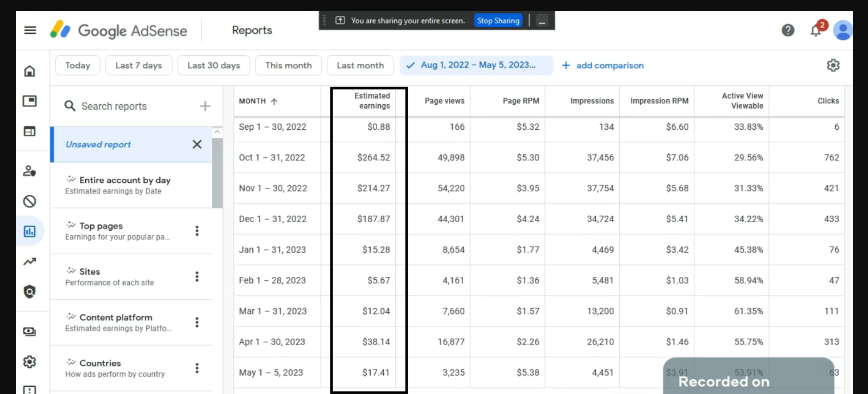Select the This month range
868x394 pixels.
[x=289, y=65]
